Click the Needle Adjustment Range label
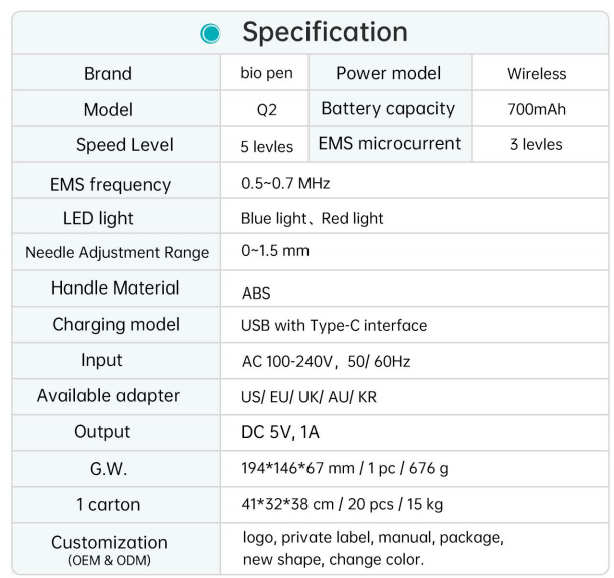614x578 pixels. click(117, 253)
